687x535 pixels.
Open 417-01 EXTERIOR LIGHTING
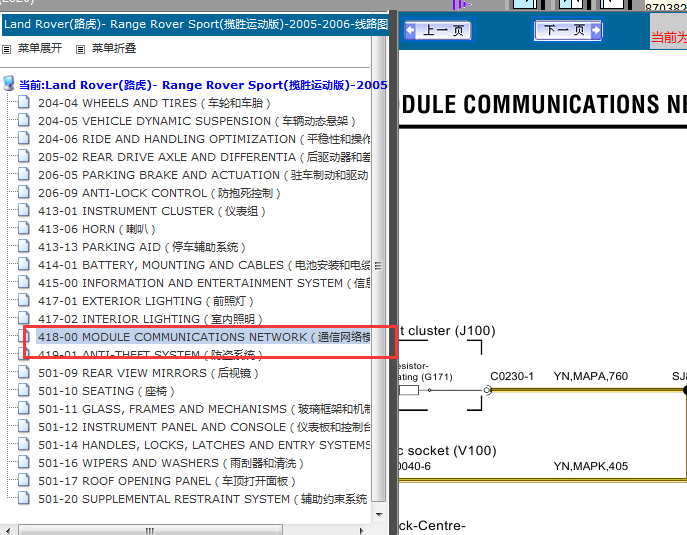point(146,301)
